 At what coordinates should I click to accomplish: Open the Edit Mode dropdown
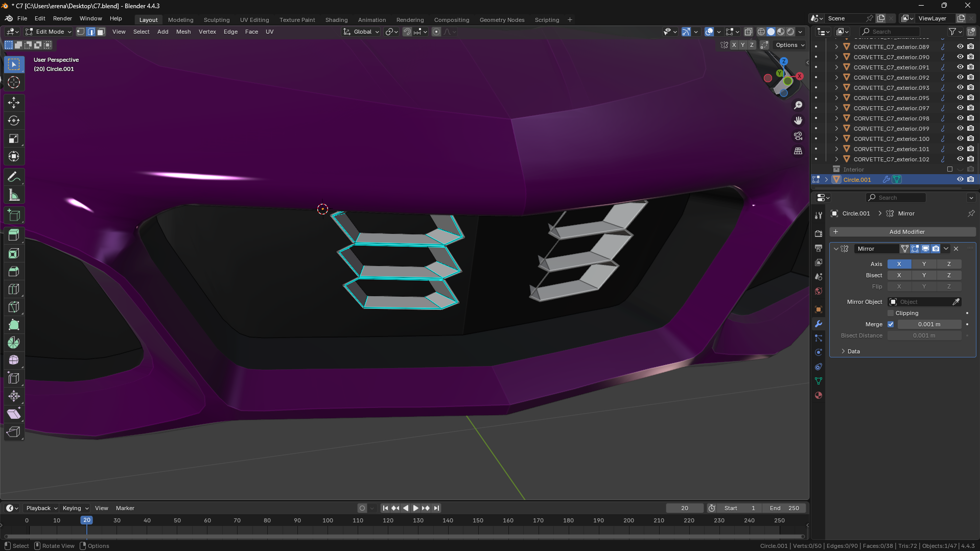(x=49, y=32)
